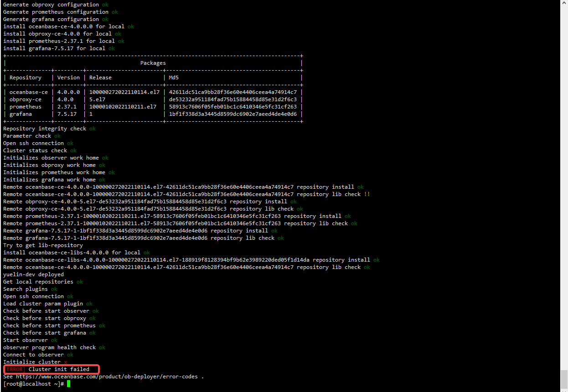The width and height of the screenshot is (568, 392).
Task: Click the md5 starting with '58913c76'
Action: point(233,107)
